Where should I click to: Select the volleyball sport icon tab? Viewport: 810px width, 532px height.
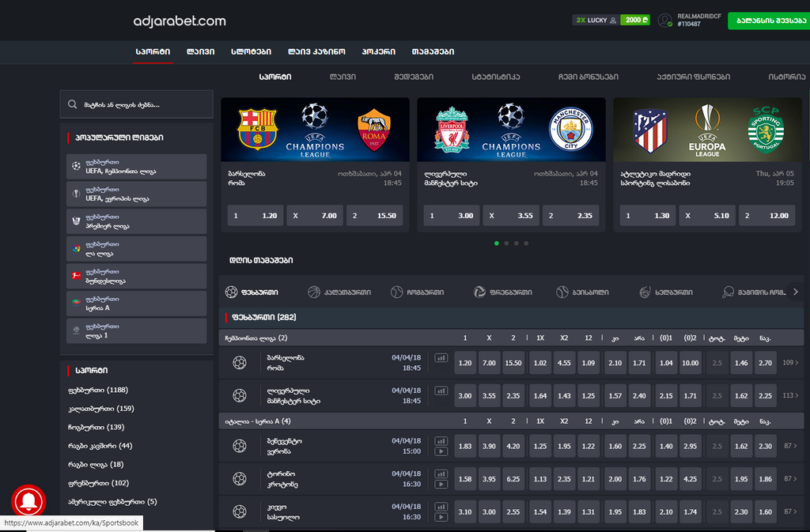[479, 292]
